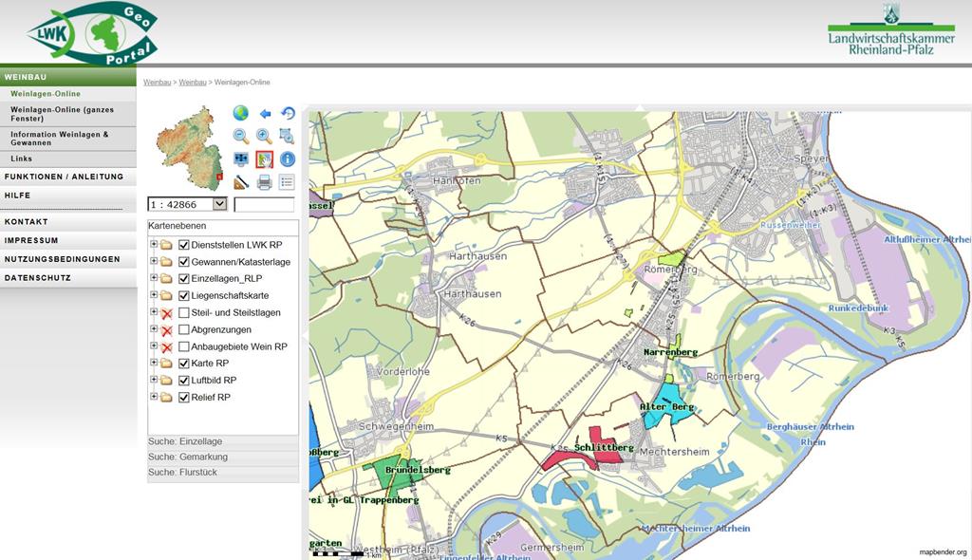Click folder icon of Dienststellen LWK RP
Image resolution: width=972 pixels, height=560 pixels.
pyautogui.click(x=166, y=245)
